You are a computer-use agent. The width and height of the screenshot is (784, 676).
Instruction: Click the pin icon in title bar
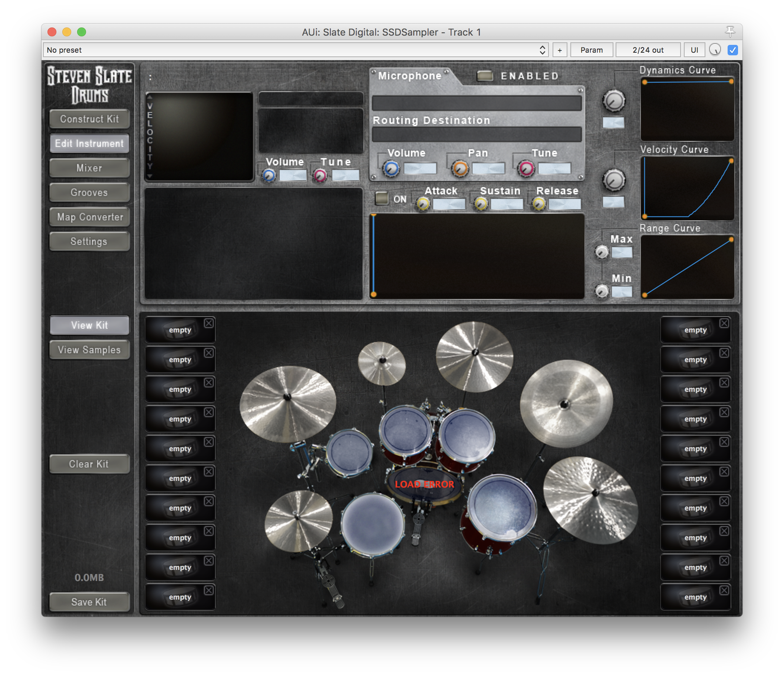[x=729, y=32]
